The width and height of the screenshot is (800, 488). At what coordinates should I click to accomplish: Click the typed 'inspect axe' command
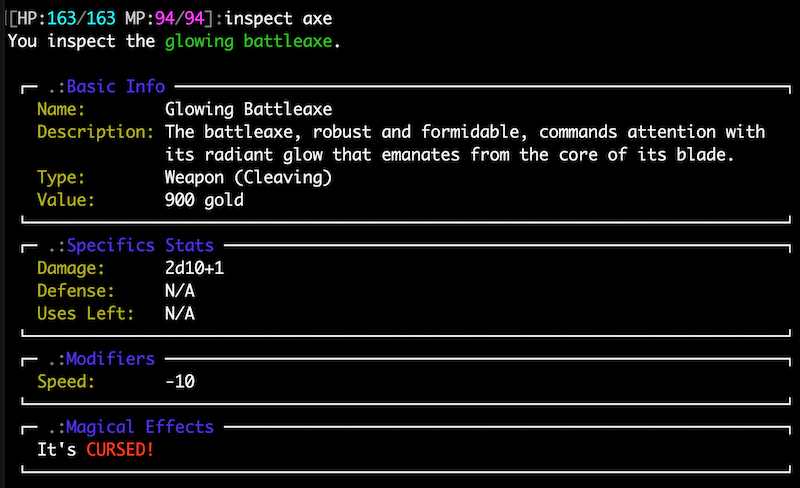point(279,18)
